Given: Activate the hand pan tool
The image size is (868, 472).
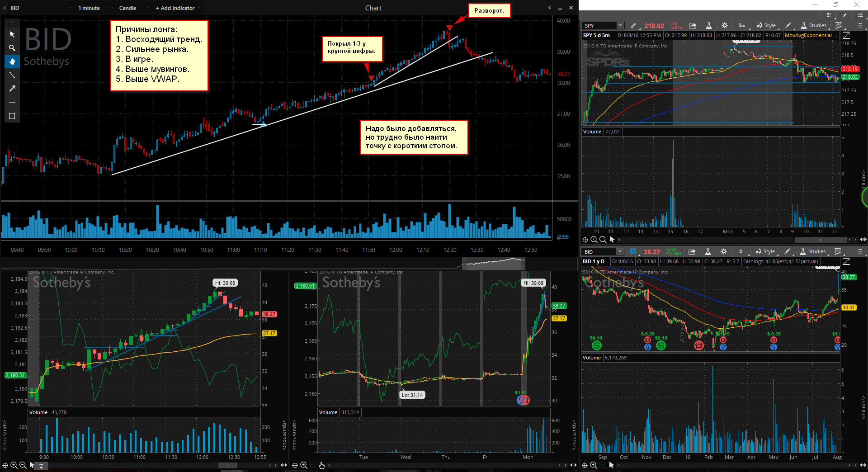Looking at the screenshot, I should point(12,61).
